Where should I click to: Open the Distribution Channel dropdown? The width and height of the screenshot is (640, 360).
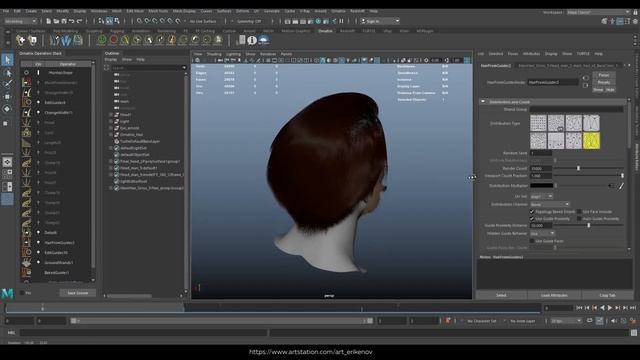point(549,204)
